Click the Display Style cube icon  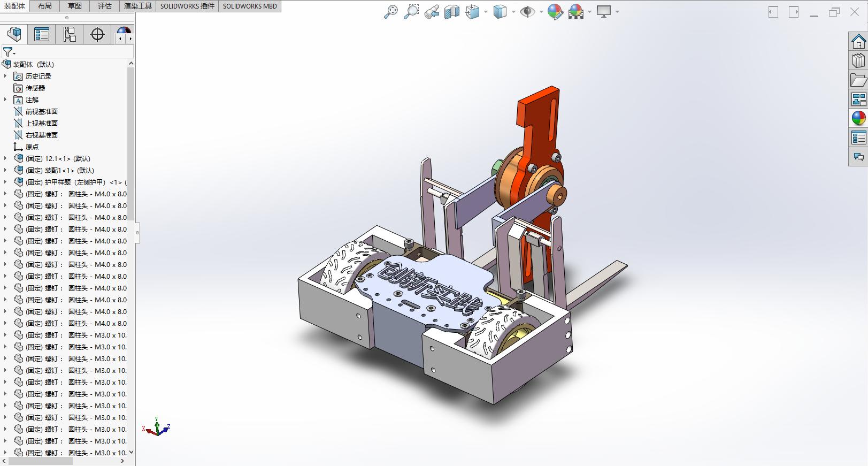pyautogui.click(x=500, y=12)
